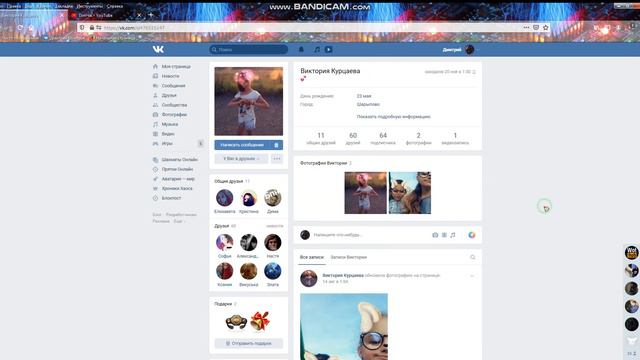Open post options menu on Виктория's post
This screenshot has height=360, width=640.
click(472, 276)
